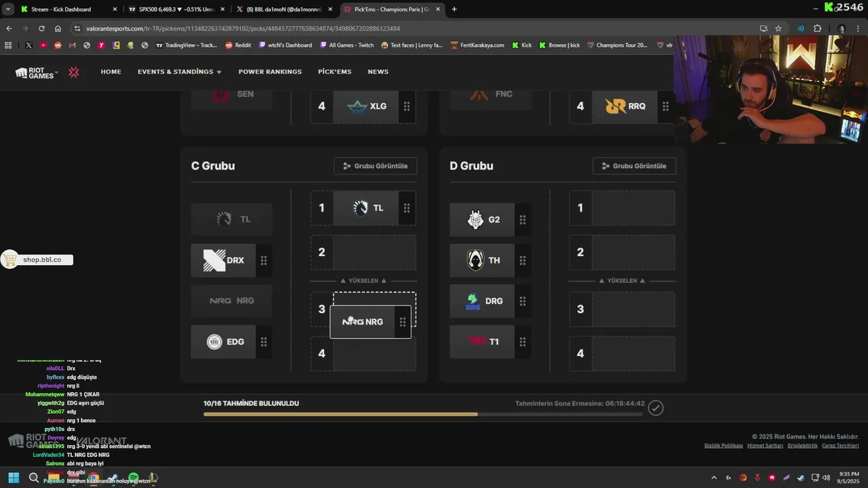The image size is (868, 488).
Task: Click the confirm checkmark circle next to countdown
Action: click(x=655, y=407)
